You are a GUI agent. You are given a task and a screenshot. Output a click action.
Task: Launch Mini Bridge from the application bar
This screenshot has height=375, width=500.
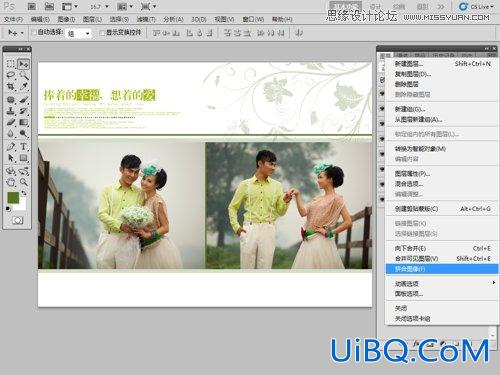coord(49,6)
